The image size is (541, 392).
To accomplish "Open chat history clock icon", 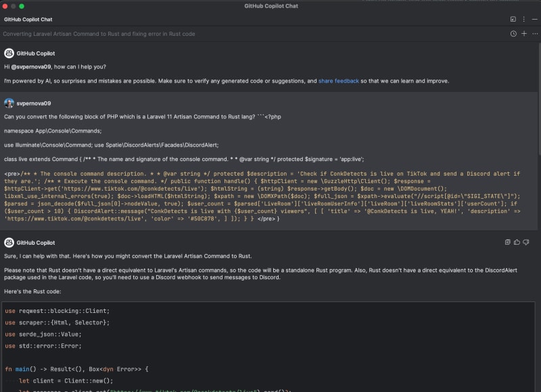I will (x=513, y=34).
